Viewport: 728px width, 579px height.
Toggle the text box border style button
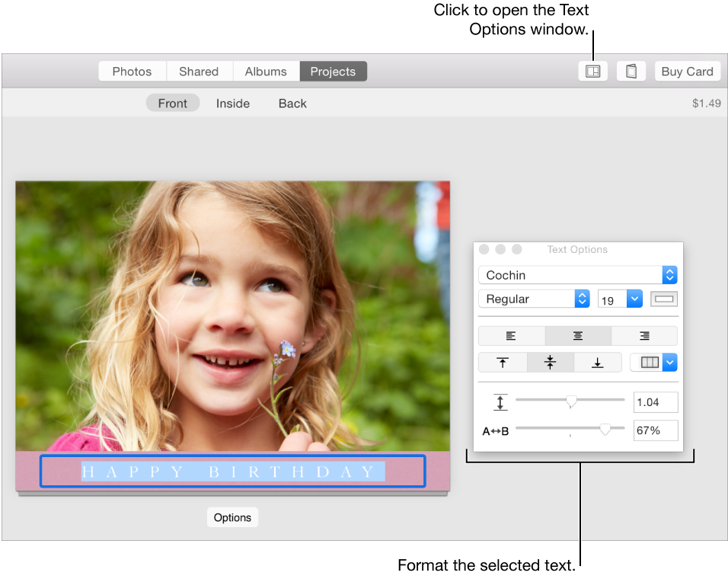tap(663, 299)
